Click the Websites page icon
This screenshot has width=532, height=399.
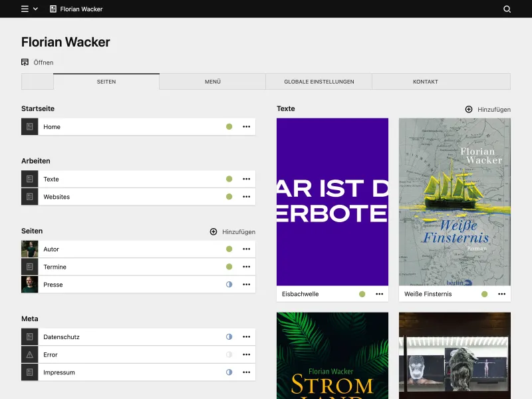29,196
